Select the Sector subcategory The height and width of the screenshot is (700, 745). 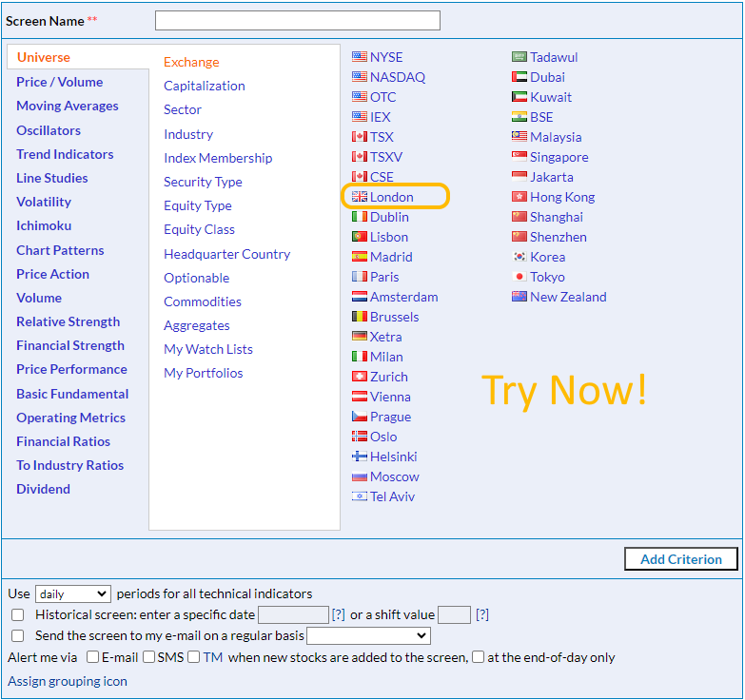pos(183,109)
